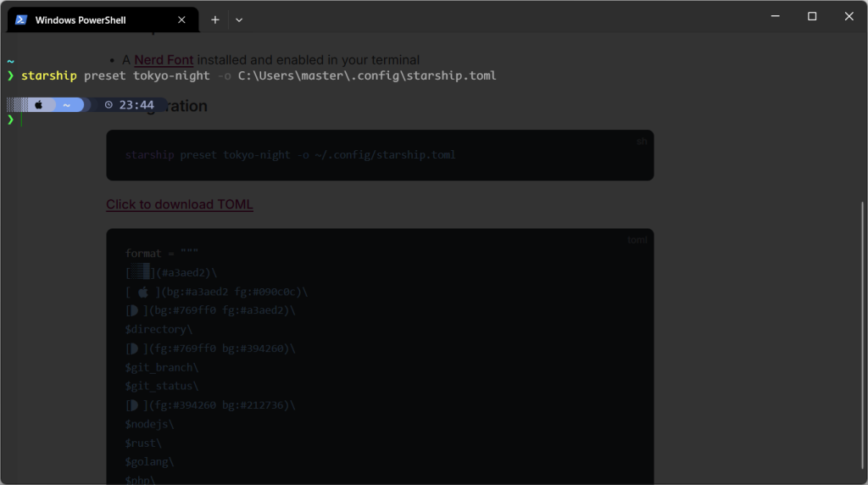This screenshot has width=868, height=485.
Task: Click the '$nodejs\' line in TOML block
Action: tap(149, 424)
